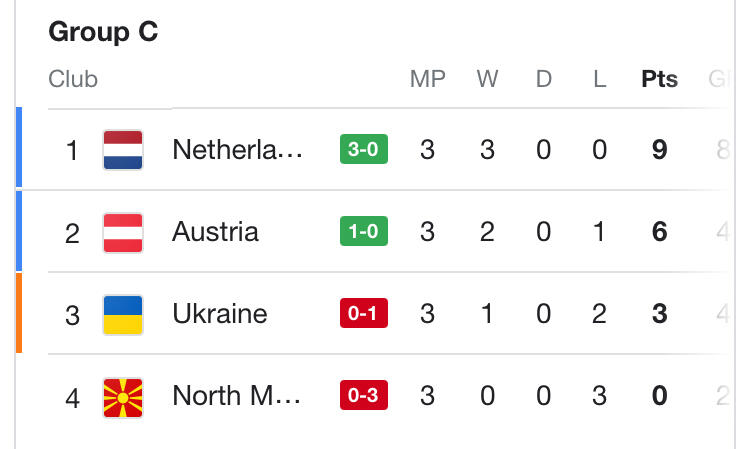Open the truncated North Macedonia team name

[x=236, y=396]
